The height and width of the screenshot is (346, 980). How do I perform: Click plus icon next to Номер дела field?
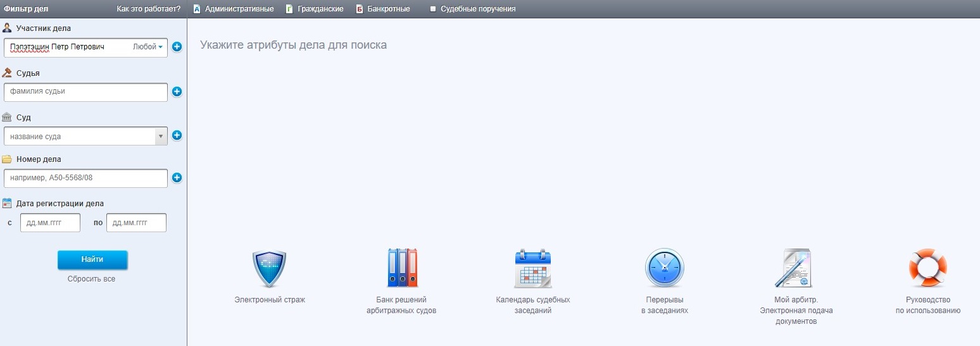(177, 178)
